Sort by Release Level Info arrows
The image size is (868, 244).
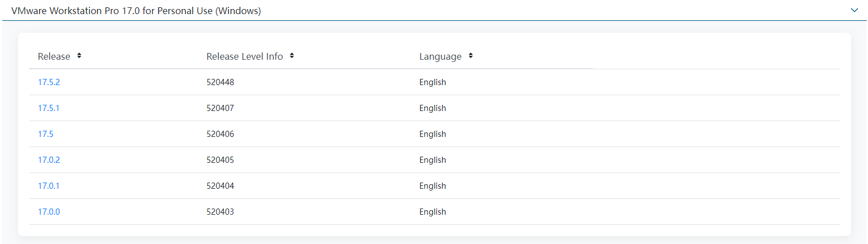tap(292, 56)
